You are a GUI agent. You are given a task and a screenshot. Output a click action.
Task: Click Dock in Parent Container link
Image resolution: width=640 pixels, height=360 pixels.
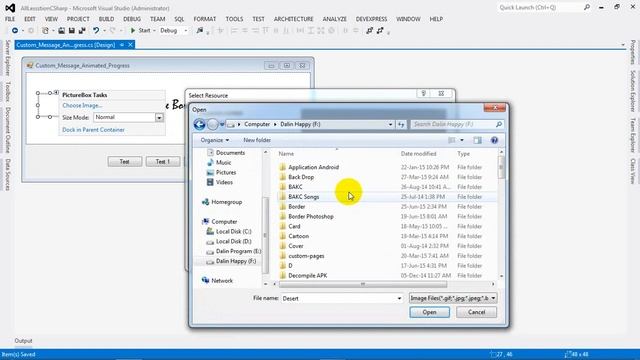coord(93,130)
